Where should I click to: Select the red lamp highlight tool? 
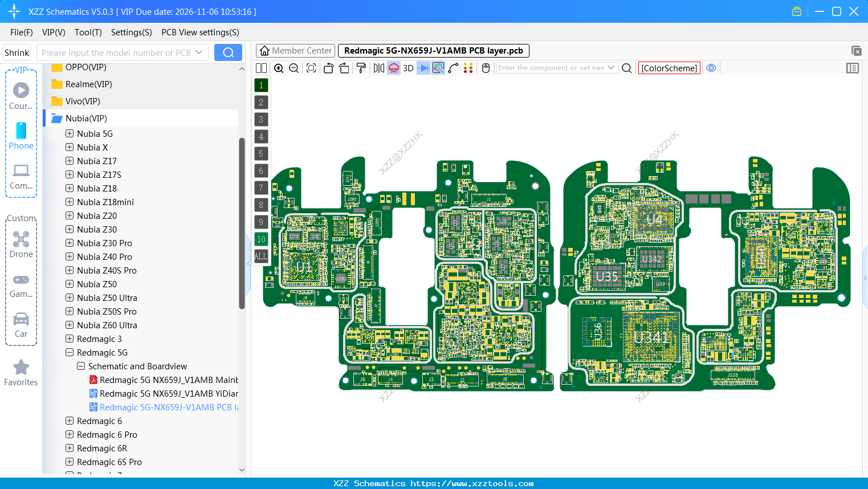[x=393, y=68]
